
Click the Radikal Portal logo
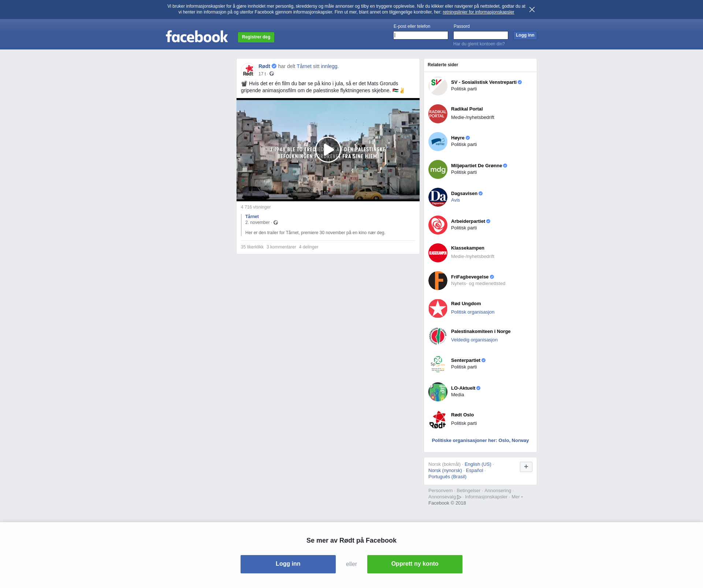[x=438, y=114]
